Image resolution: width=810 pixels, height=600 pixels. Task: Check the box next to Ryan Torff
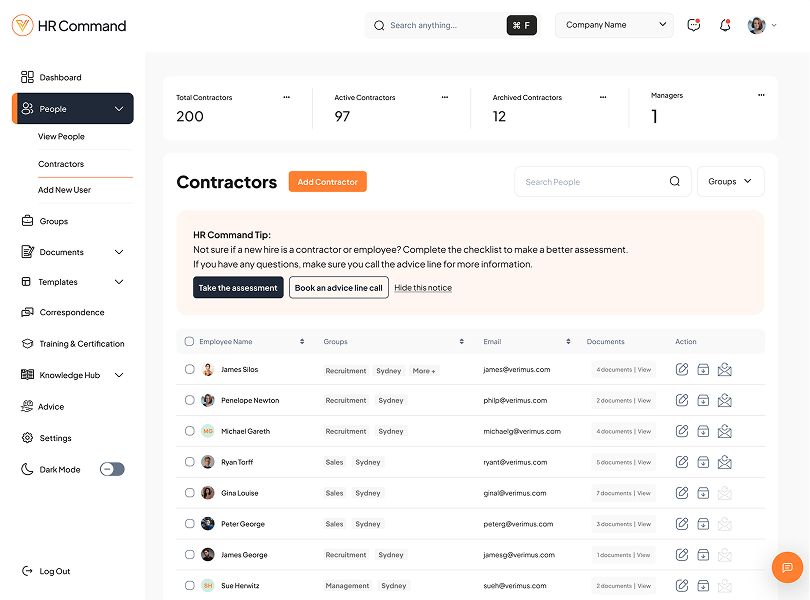190,462
